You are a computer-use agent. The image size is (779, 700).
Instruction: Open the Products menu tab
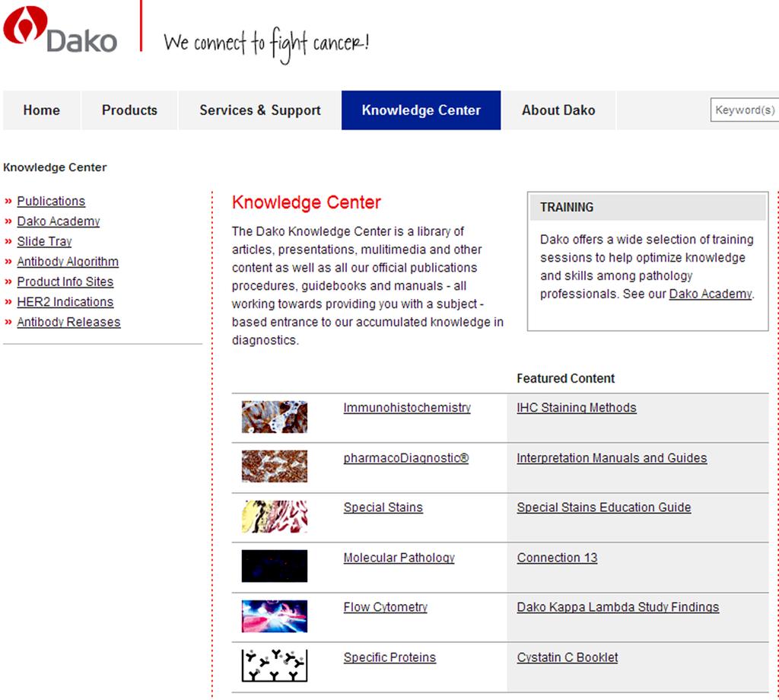pos(129,110)
